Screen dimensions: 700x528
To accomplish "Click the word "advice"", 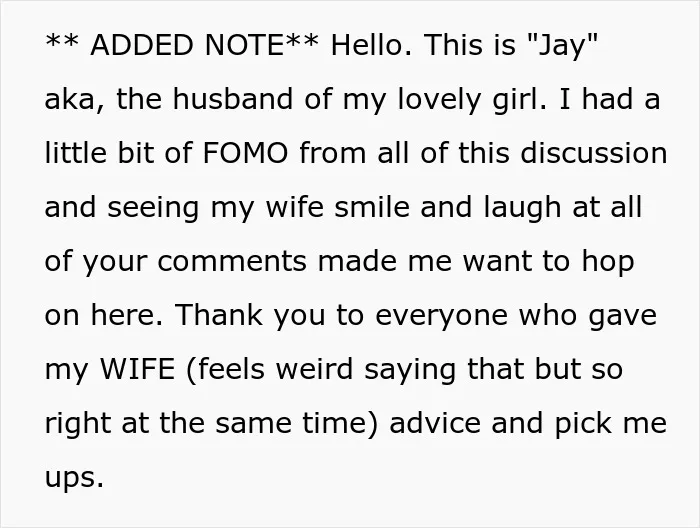I will coord(435,422).
